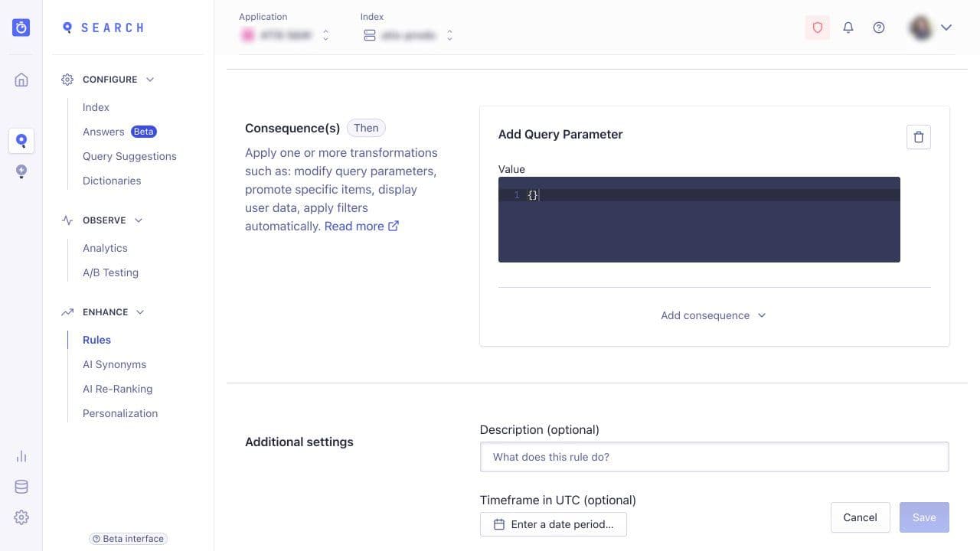Click the Observe pulse icon
Image resolution: width=980 pixels, height=551 pixels.
(67, 220)
